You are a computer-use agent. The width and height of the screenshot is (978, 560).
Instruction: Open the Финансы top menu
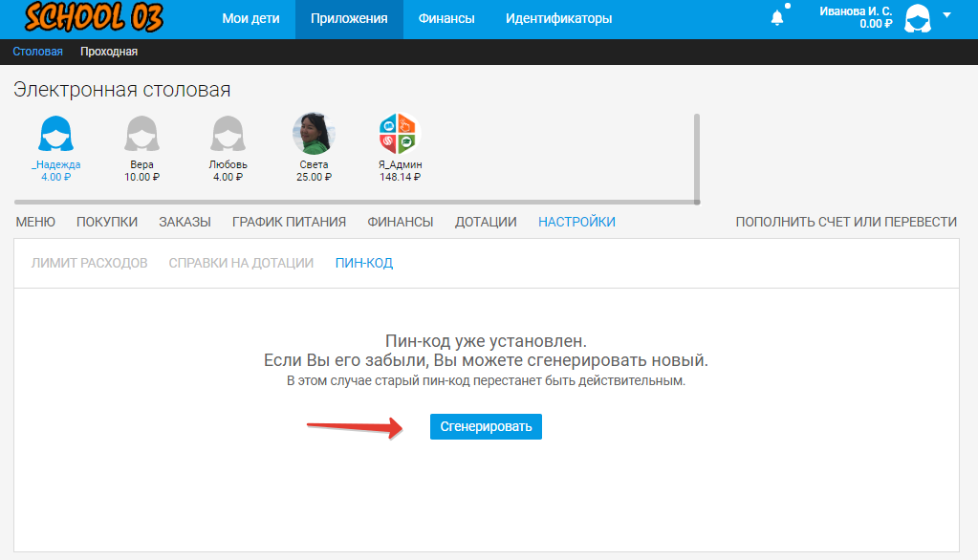[446, 18]
